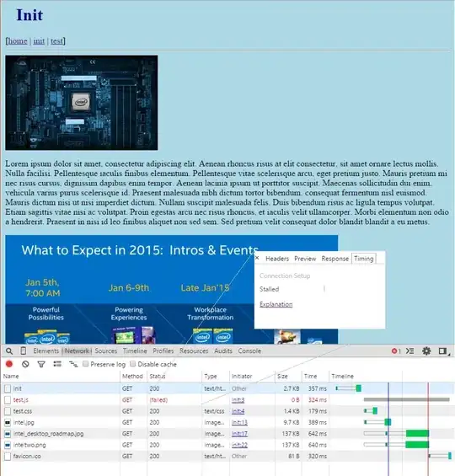Select the intel_desktop_roadmap.jpg request
The image size is (455, 476).
point(227,434)
